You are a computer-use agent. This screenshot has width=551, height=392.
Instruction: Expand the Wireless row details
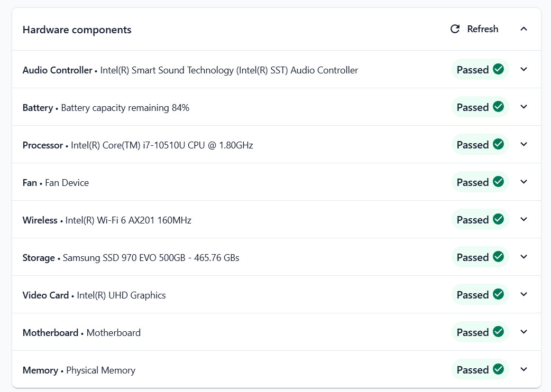pos(524,220)
